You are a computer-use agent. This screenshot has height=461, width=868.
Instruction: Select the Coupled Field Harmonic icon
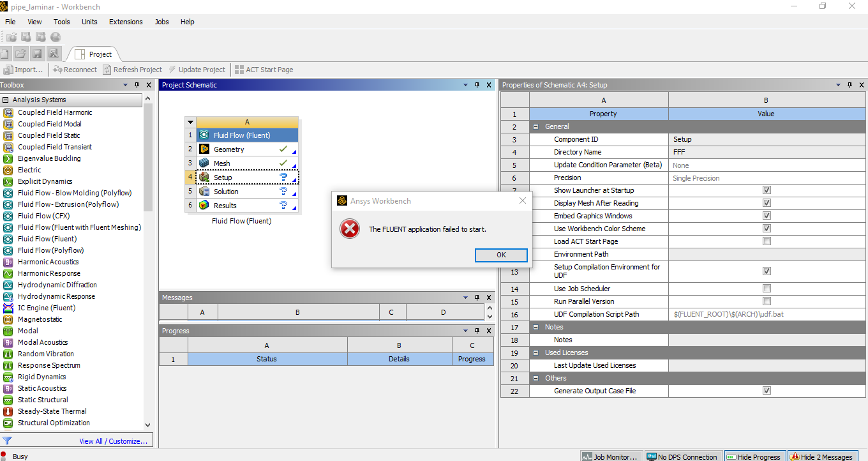click(x=8, y=112)
